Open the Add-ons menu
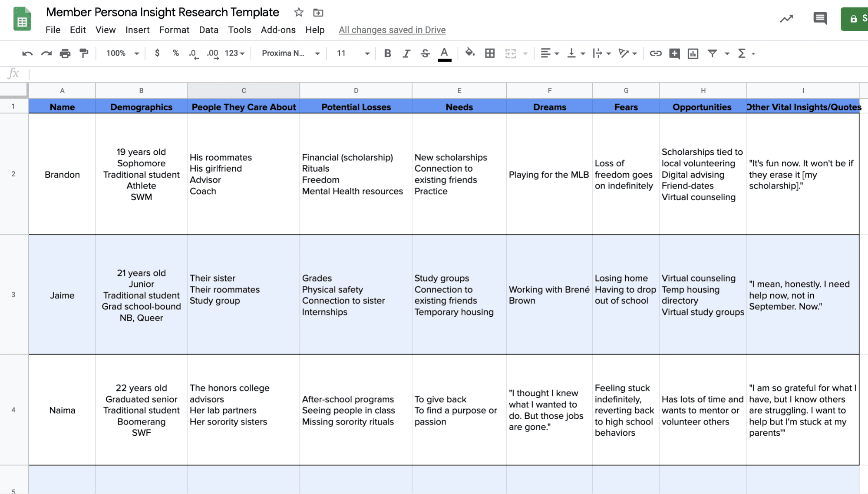 coord(278,30)
